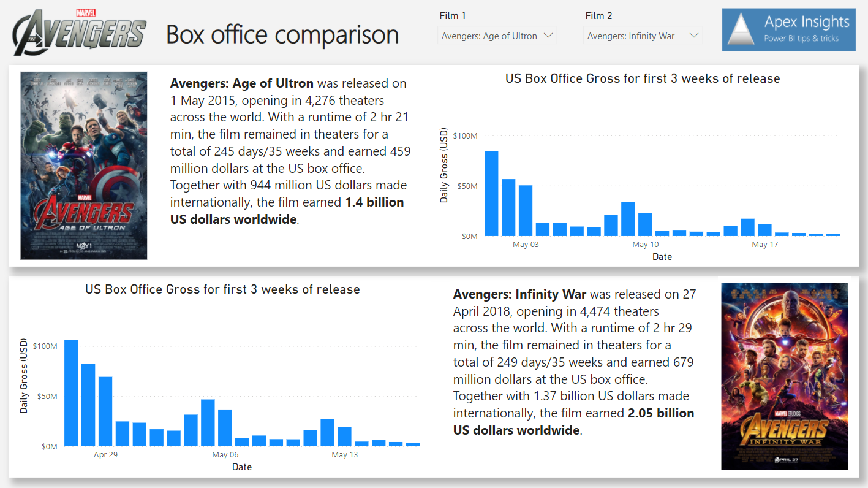The image size is (868, 488).
Task: Click the Film 2 label
Action: point(598,15)
